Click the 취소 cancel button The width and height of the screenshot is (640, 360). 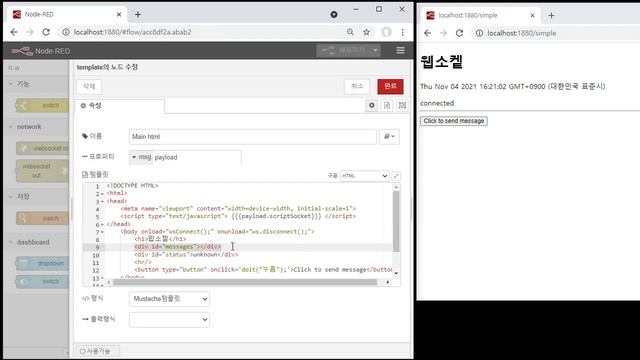pos(357,86)
